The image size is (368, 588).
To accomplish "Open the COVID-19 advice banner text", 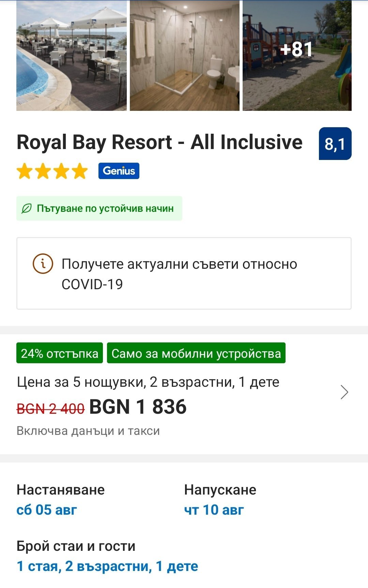I will click(179, 274).
